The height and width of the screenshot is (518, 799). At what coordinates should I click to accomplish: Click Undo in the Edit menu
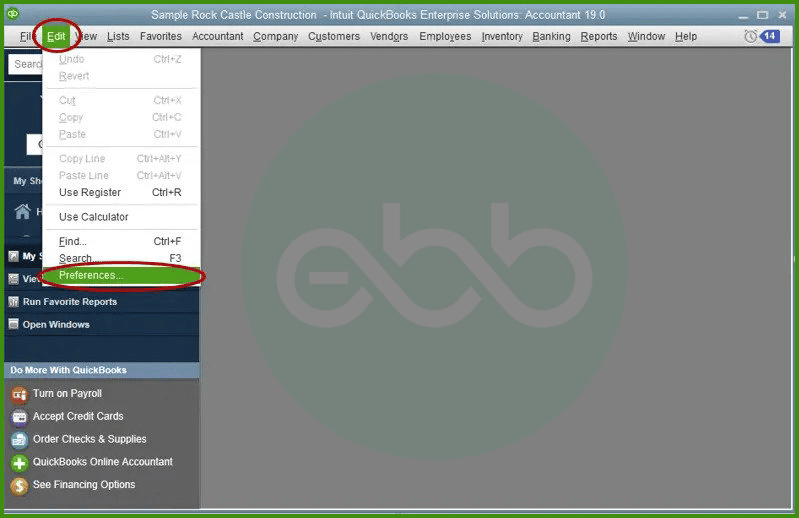coord(121,59)
